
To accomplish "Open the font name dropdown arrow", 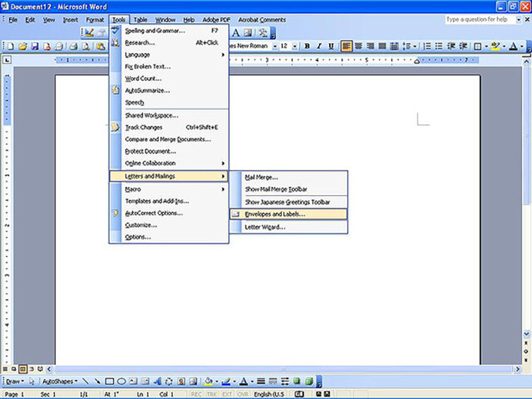I will (x=275, y=46).
